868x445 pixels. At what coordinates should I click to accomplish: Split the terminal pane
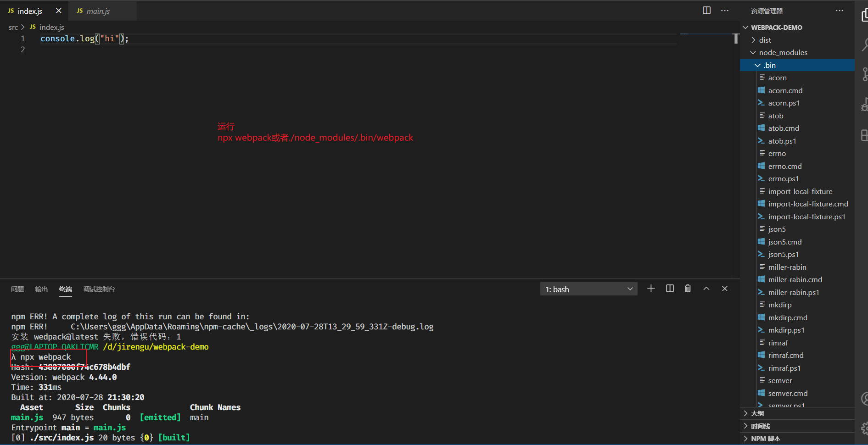(670, 289)
